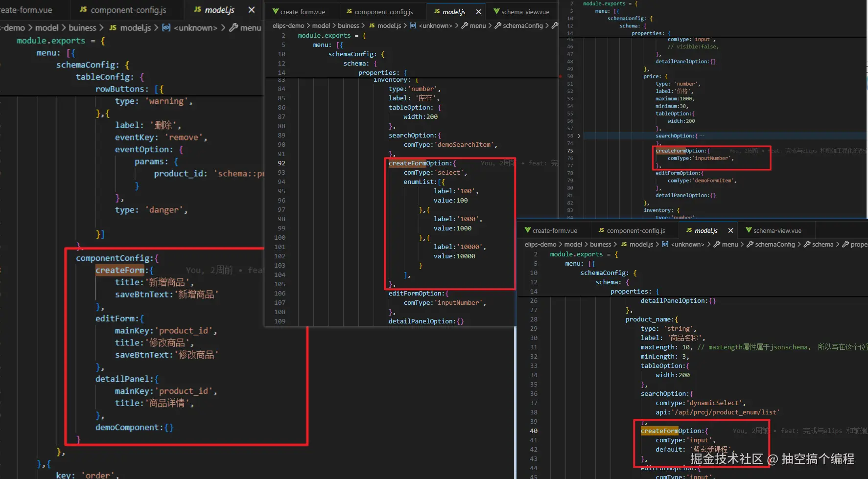Switch to schema-view.vue tab in middle editor
Screen dimensions: 868x479
click(525, 12)
